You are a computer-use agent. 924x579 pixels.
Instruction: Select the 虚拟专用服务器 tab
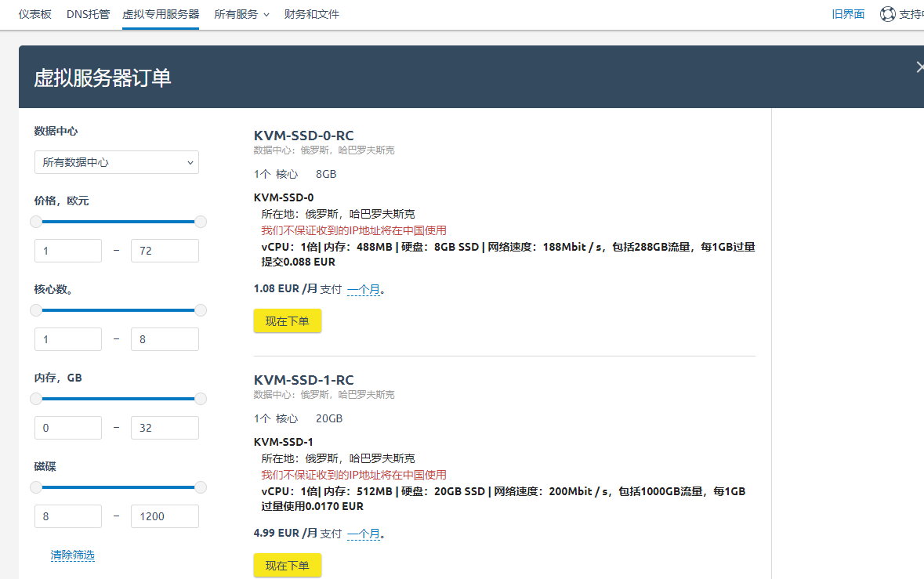(x=160, y=14)
